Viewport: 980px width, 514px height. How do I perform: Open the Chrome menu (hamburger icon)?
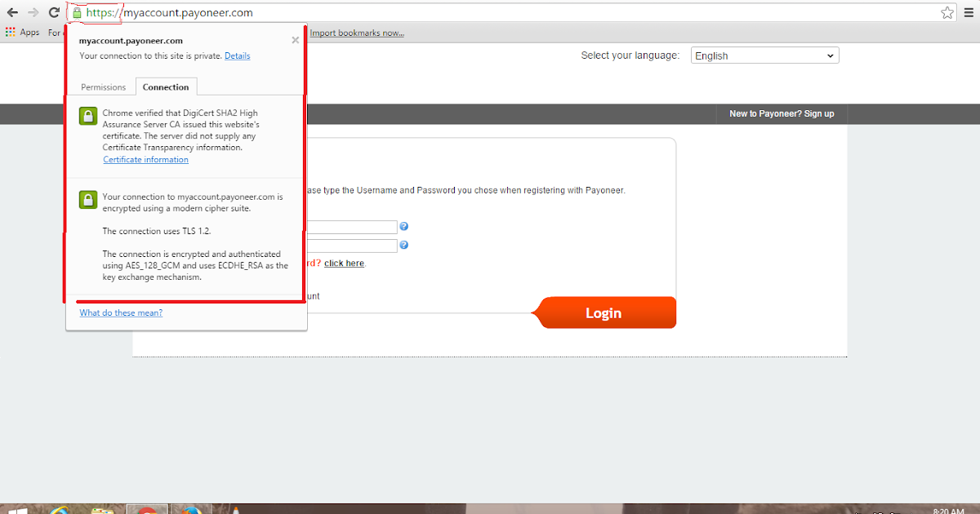968,12
